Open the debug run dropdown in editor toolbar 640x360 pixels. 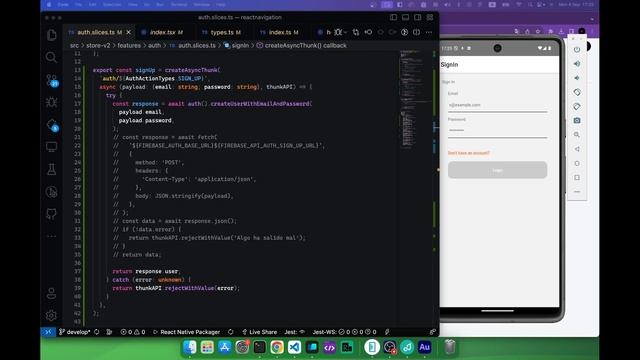pyautogui.click(x=345, y=32)
